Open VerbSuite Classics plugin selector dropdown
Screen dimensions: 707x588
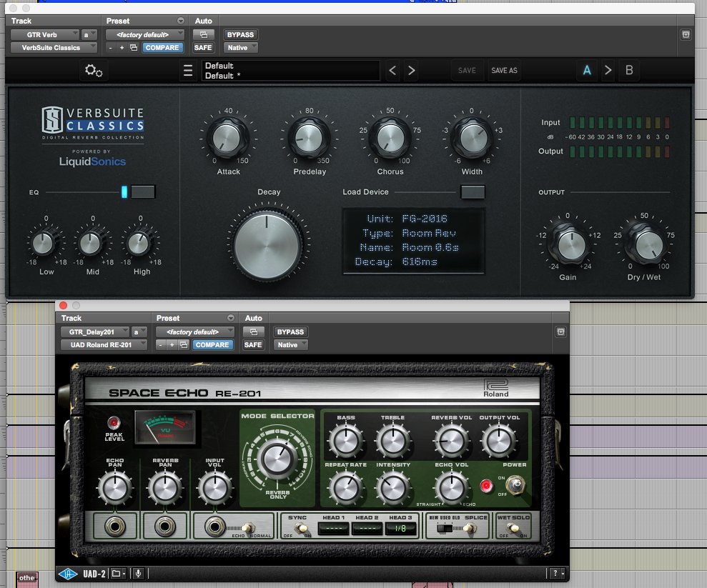pos(54,47)
